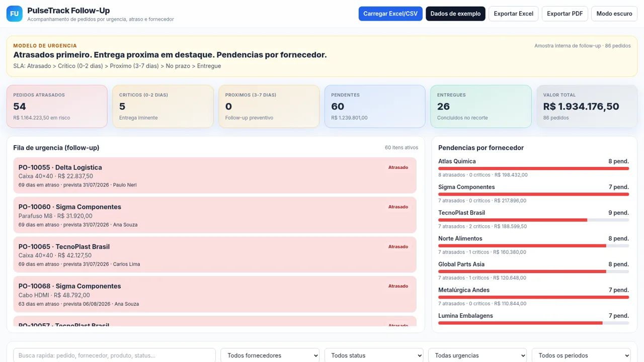The image size is (644, 362).
Task: Expand the Todos os periodos filter
Action: (581, 355)
